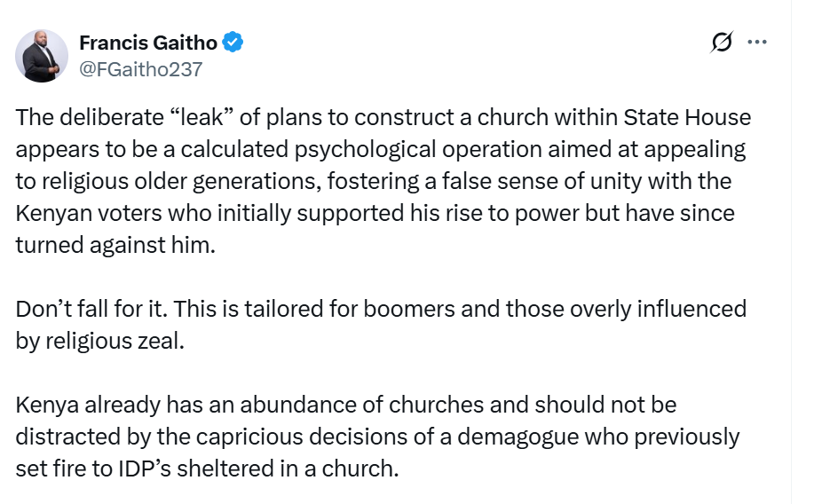Click the words "State House" in the post

point(687,117)
